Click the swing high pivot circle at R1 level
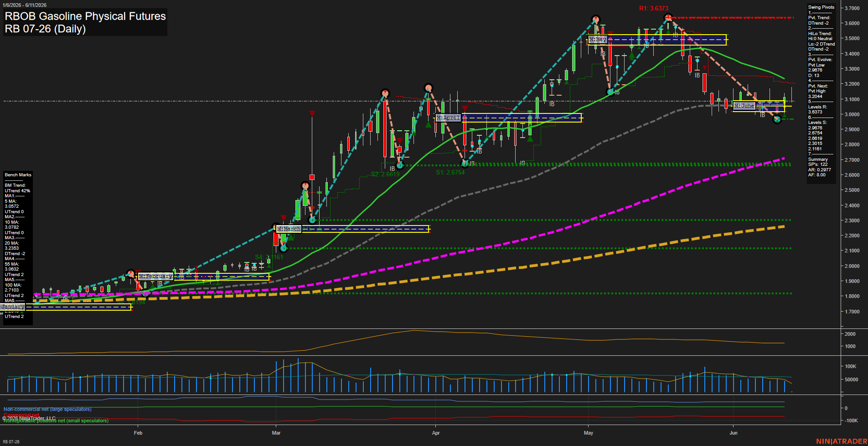868x446 pixels. tap(668, 18)
